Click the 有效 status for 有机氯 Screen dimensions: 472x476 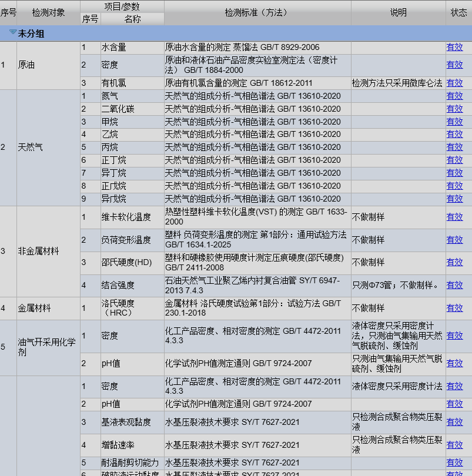pyautogui.click(x=454, y=83)
